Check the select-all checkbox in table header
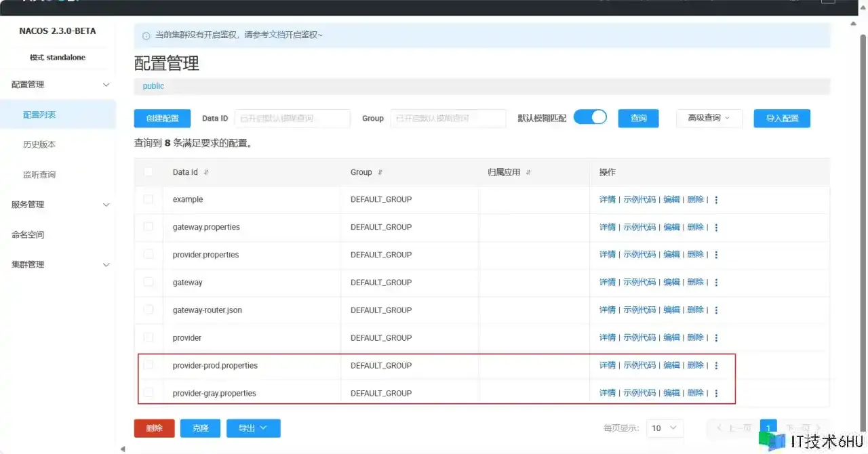Viewport: 868px width, 454px height. pos(149,172)
